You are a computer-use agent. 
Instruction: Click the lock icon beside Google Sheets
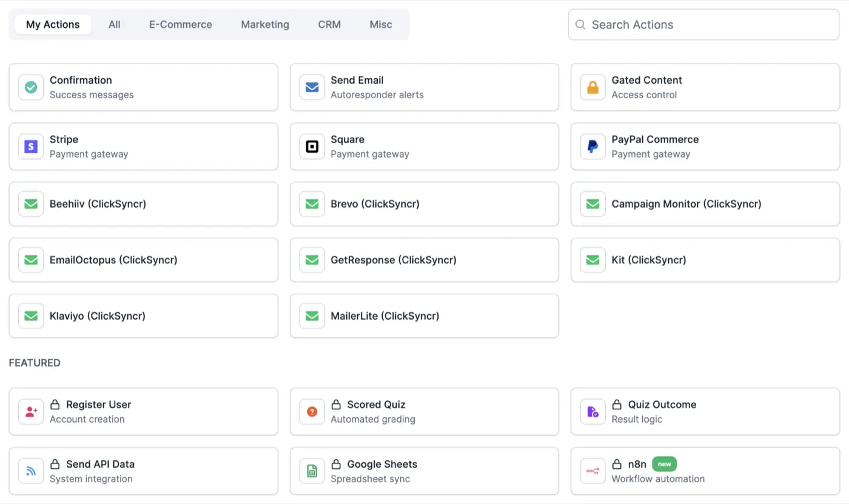pos(336,464)
